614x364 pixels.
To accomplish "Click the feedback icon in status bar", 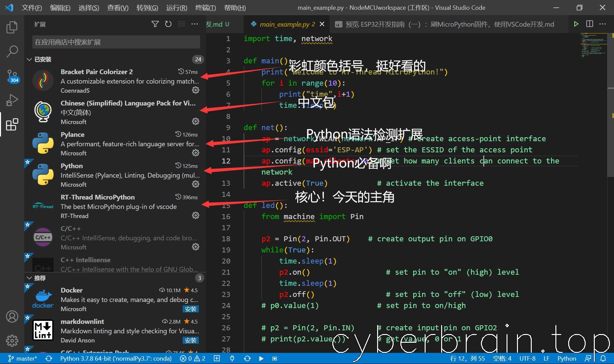I will (588, 358).
